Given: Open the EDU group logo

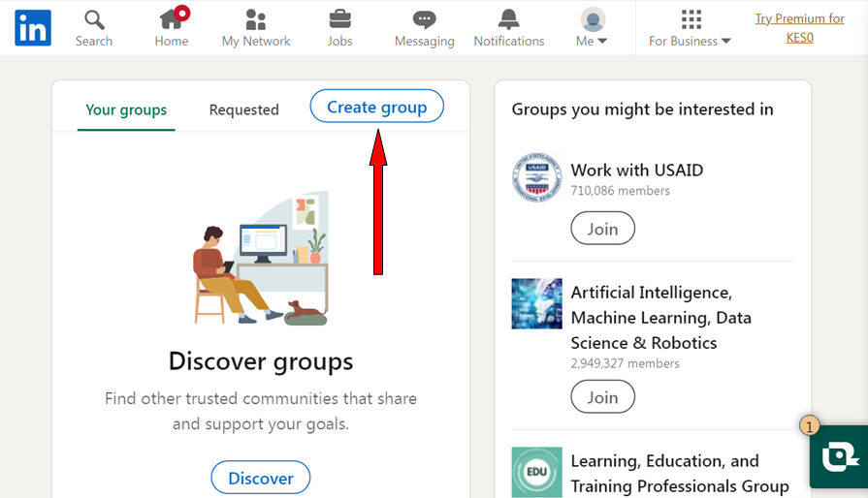Looking at the screenshot, I should [537, 472].
